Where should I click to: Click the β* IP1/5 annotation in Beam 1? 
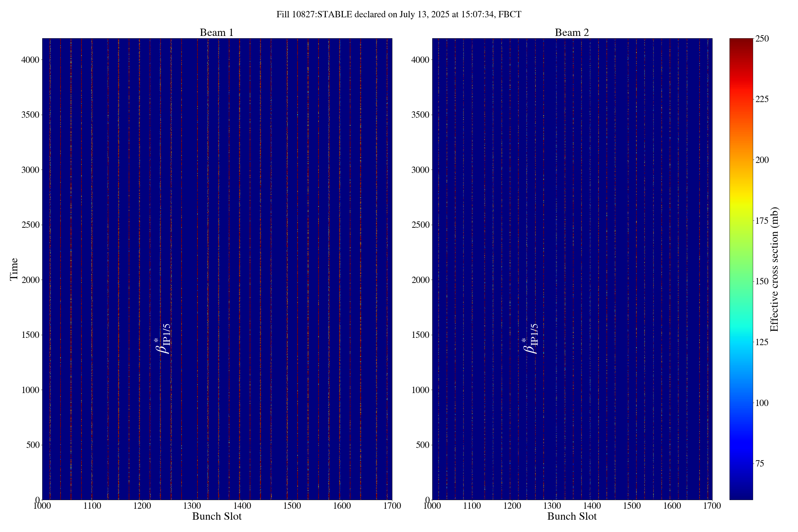163,338
